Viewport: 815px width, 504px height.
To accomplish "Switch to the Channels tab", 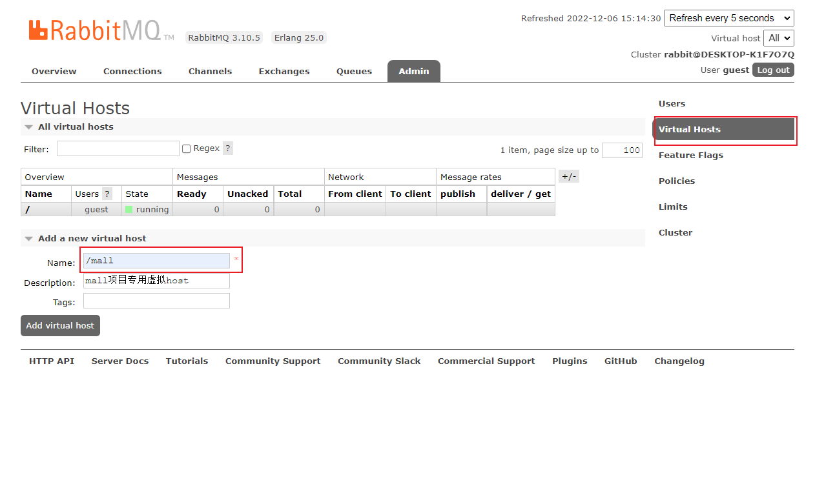I will click(210, 71).
